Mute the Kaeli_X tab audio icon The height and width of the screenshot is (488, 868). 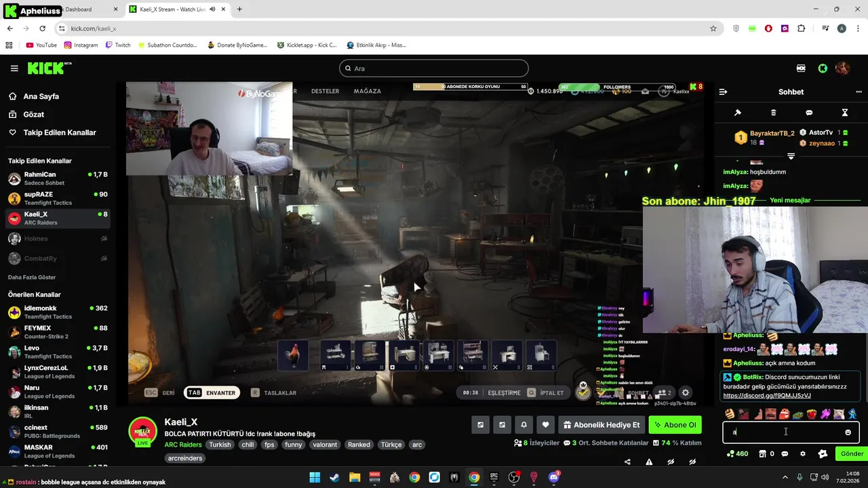[212, 9]
